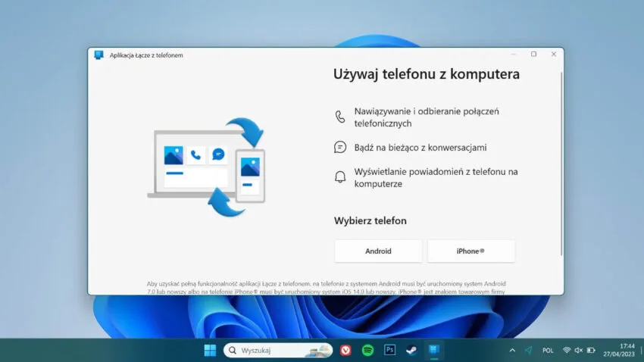
Task: Click the phone call icon beside Nawiązywanie
Action: [x=340, y=117]
